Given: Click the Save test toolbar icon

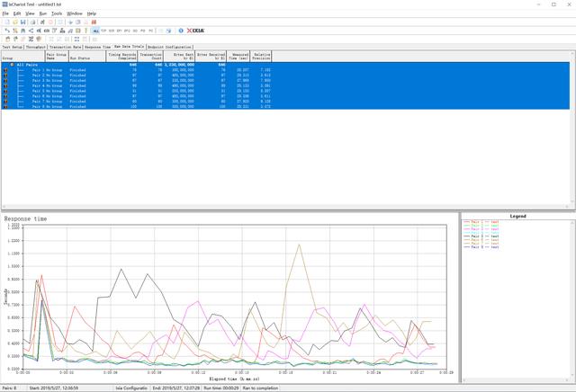Looking at the screenshot, I should coord(22,22).
